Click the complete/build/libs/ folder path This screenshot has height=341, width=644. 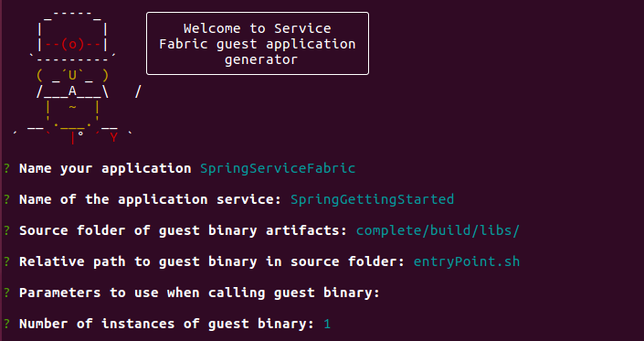(438, 231)
